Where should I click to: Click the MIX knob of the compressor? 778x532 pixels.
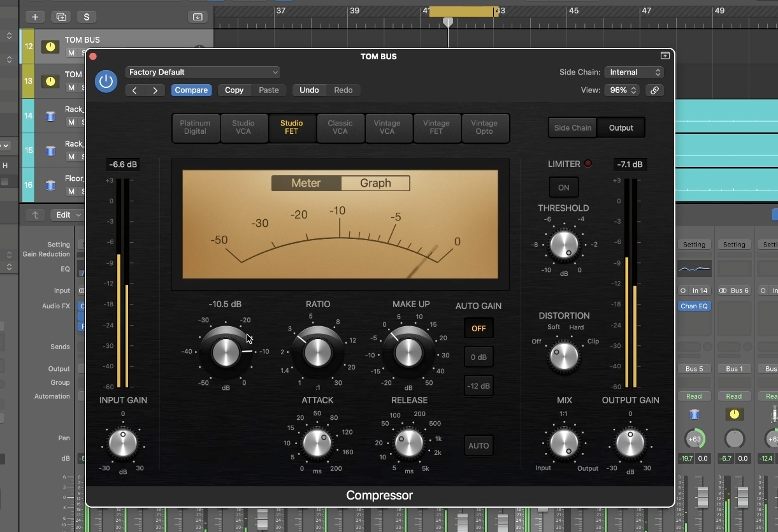[x=564, y=443]
